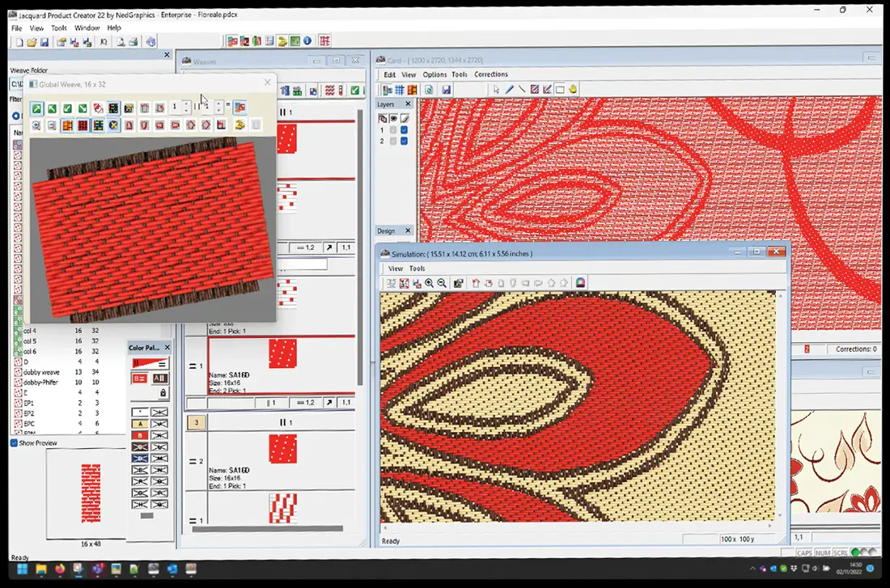Click the Simulation window vertical scrollbar

coord(780,406)
